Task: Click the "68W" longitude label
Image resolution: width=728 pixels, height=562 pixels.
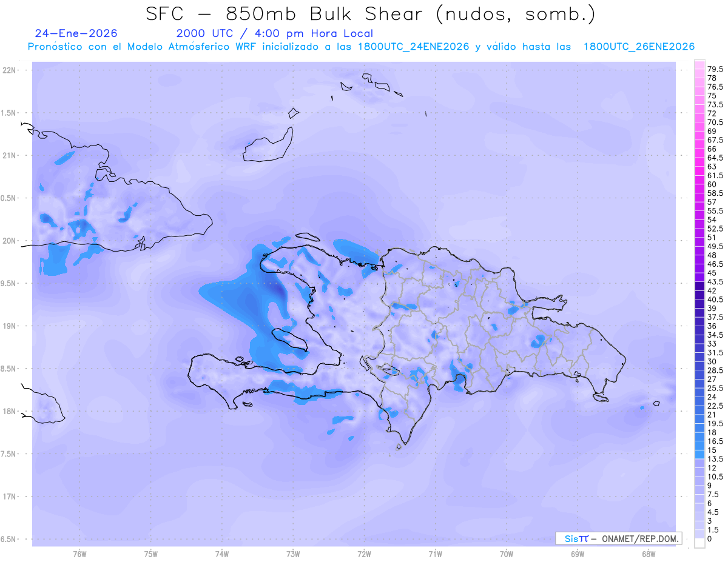Action: click(x=648, y=554)
